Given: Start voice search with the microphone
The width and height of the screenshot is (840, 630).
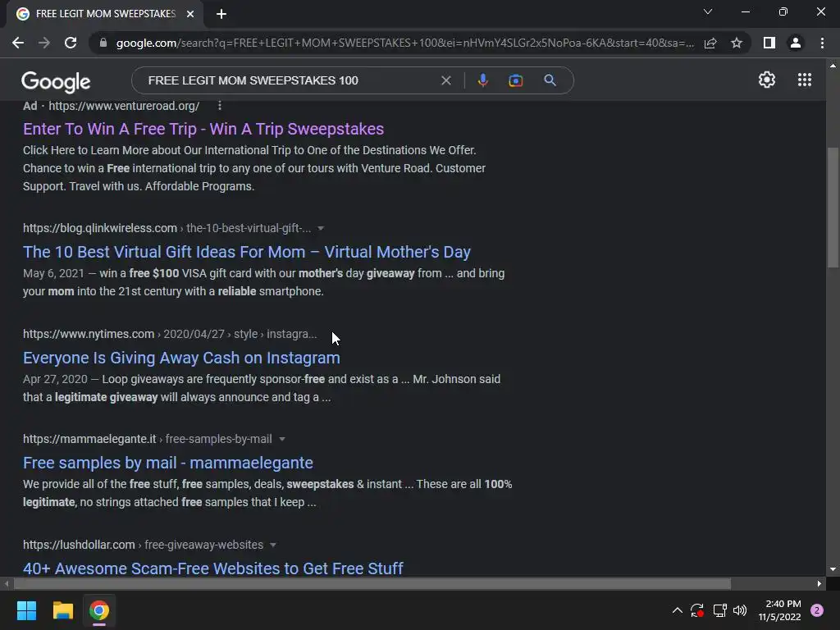Looking at the screenshot, I should tap(482, 80).
